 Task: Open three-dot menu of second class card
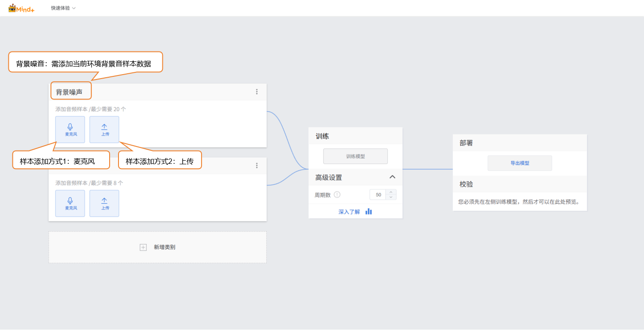tap(257, 166)
